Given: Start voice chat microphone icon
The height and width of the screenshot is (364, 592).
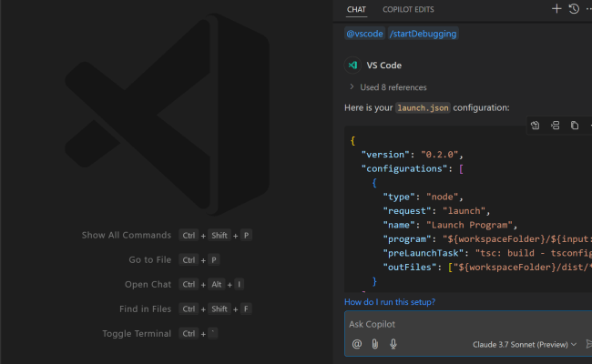Looking at the screenshot, I should tap(393, 344).
